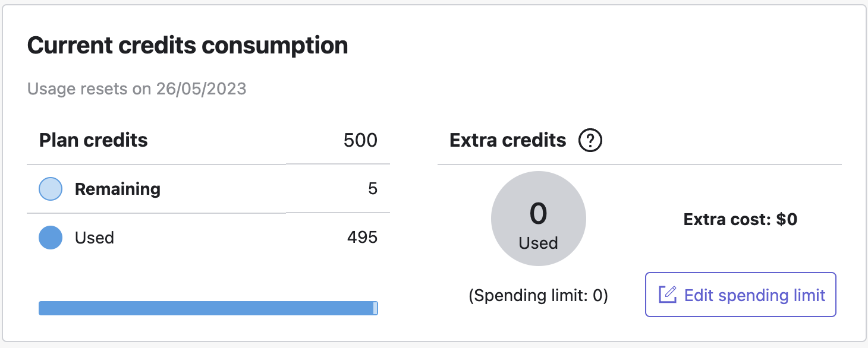
Task: Click the Extra credits heading
Action: pos(508,140)
